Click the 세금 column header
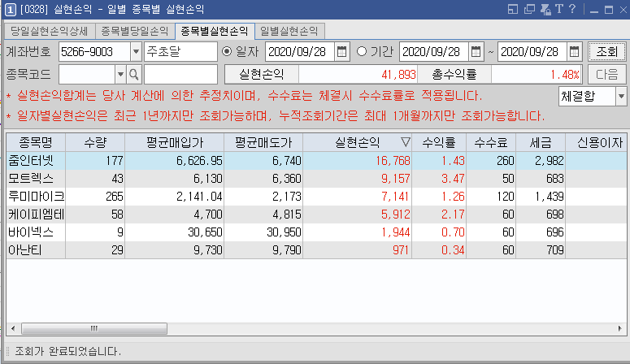630x364 pixels. (x=541, y=142)
